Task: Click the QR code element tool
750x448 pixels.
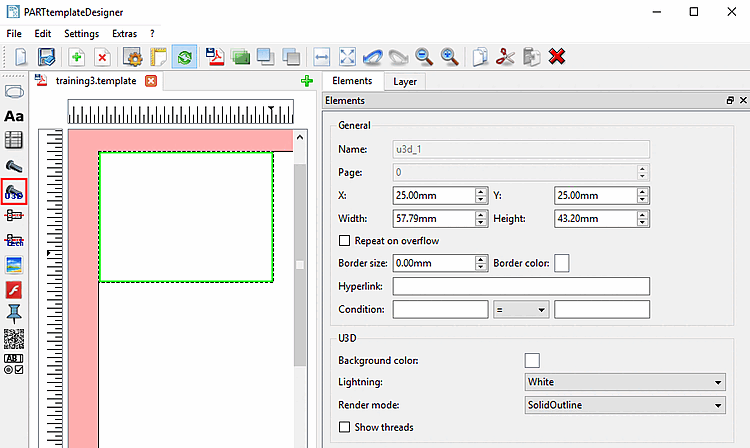Action: pos(14,339)
